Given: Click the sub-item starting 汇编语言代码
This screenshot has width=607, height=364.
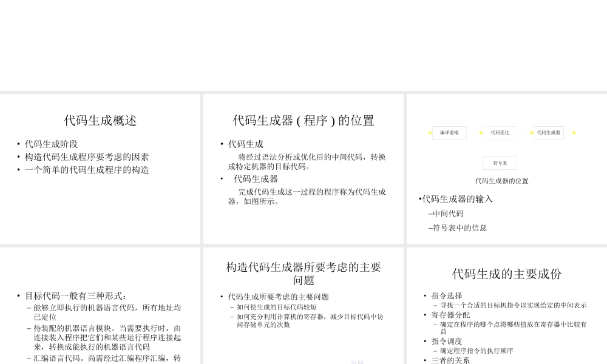Looking at the screenshot, I should [x=107, y=359].
